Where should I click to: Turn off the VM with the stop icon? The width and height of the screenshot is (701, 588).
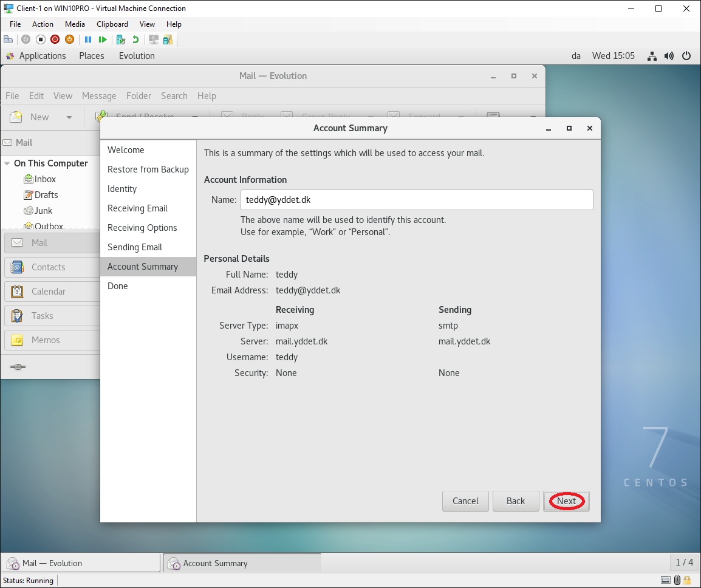click(41, 39)
